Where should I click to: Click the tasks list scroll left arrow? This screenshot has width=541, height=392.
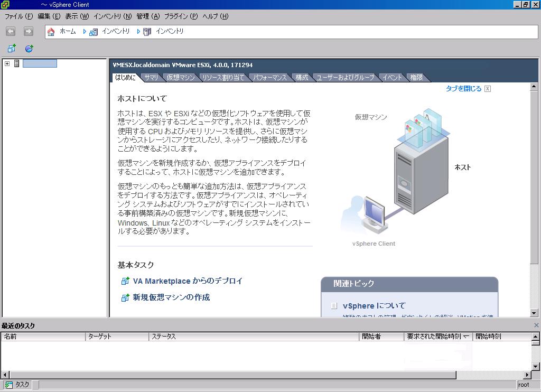[x=4, y=375]
